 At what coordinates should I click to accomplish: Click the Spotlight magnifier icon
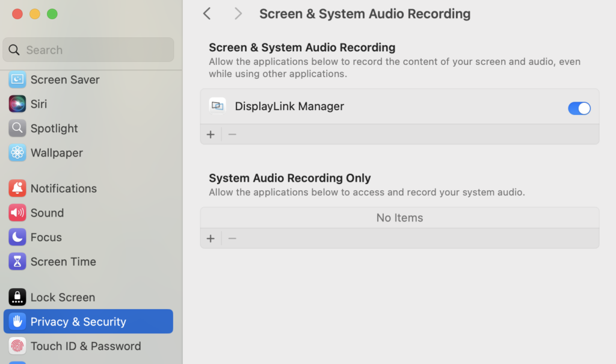pos(17,128)
